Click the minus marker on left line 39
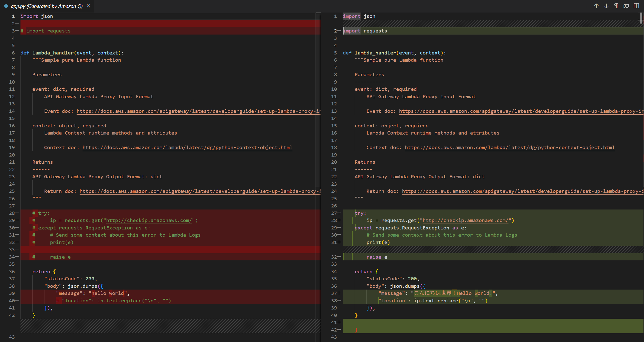 tap(17, 293)
